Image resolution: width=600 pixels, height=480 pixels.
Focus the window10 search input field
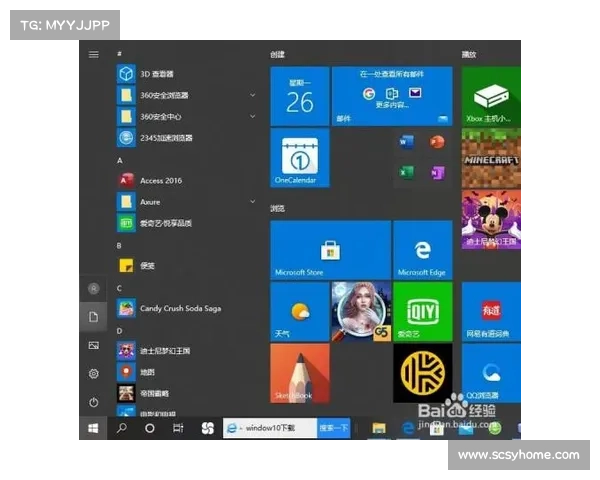[x=270, y=428]
